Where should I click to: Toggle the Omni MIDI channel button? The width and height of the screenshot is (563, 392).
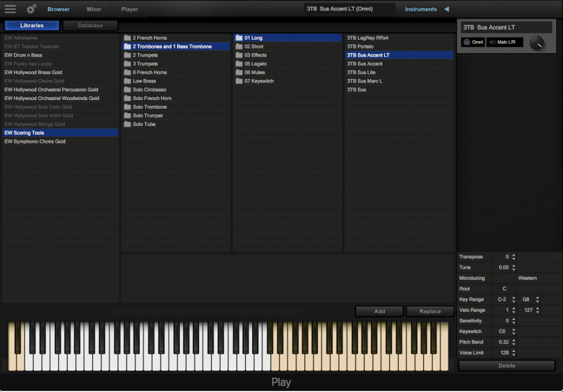(x=472, y=42)
